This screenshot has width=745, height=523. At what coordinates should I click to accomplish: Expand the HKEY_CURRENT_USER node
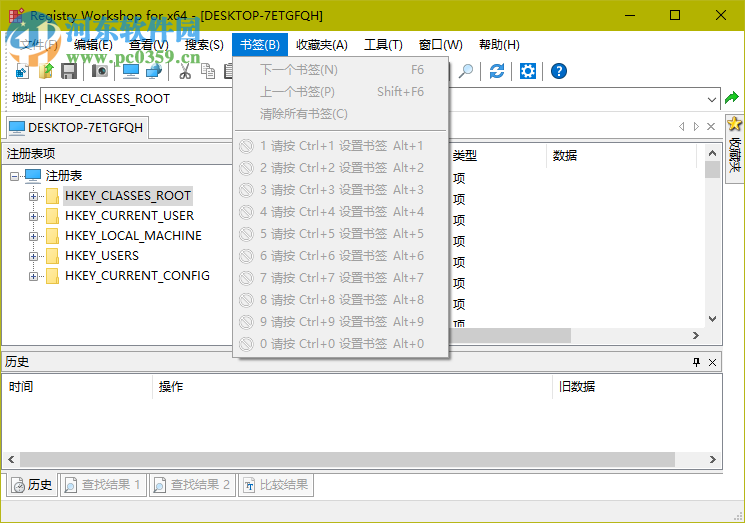(x=33, y=216)
